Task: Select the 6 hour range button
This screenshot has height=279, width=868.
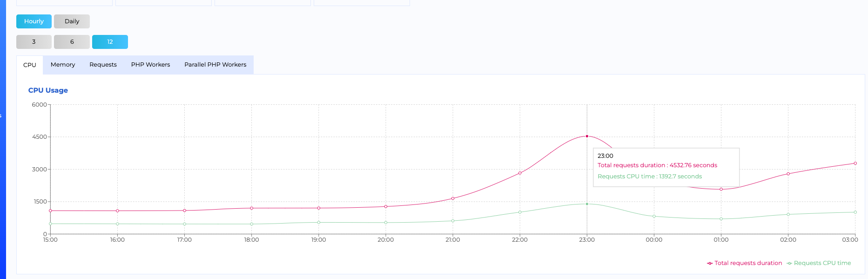Action: click(72, 42)
